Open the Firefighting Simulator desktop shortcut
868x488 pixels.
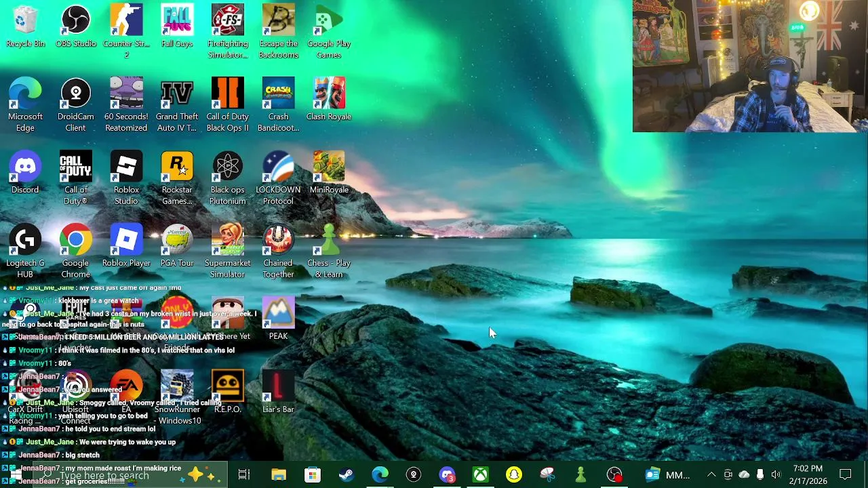point(227,32)
